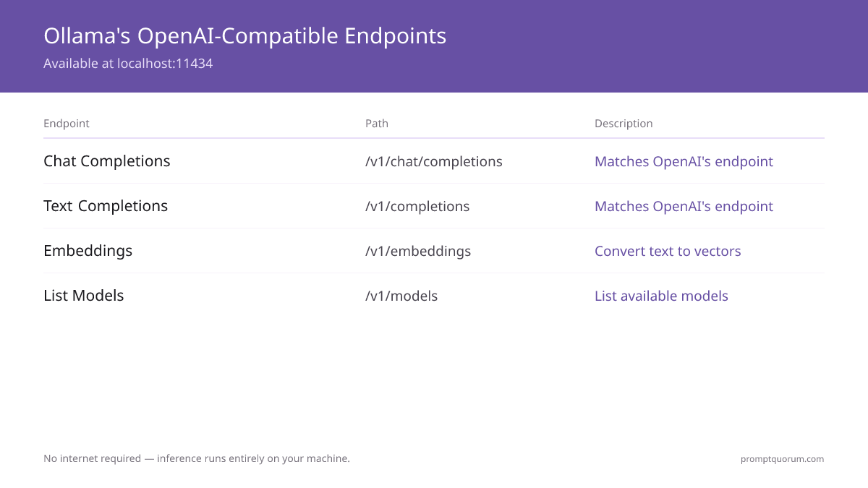The width and height of the screenshot is (868, 488).
Task: Click the promptquorum.com footer link
Action: click(x=782, y=459)
